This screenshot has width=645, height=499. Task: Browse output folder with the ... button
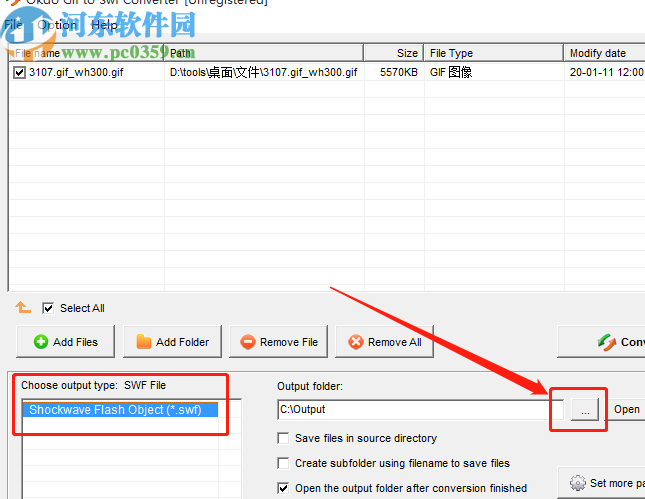coord(585,410)
